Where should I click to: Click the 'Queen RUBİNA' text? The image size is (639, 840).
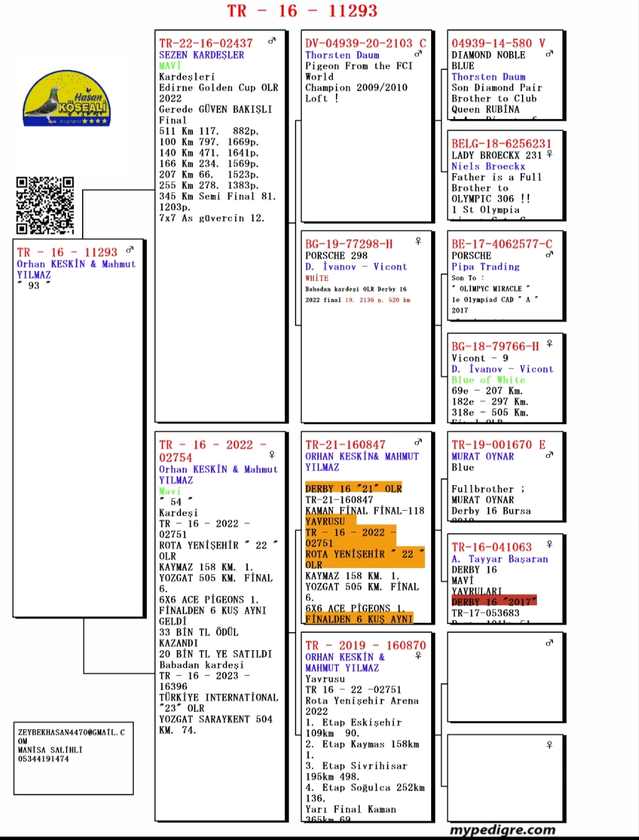click(485, 110)
